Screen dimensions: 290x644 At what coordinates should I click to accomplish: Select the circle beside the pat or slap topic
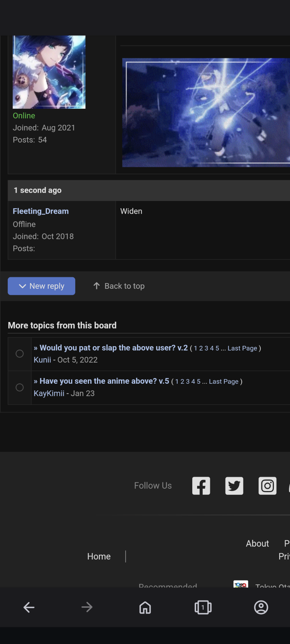coord(19,354)
